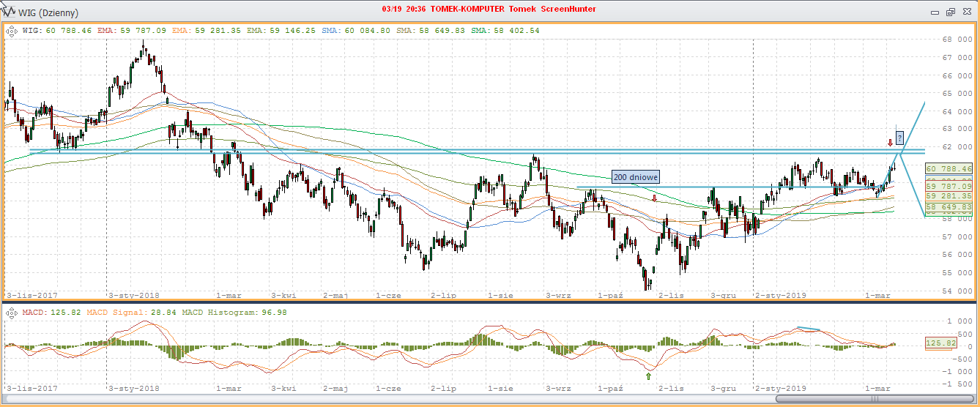Click the move-pane arrows icon in MACD panel
The width and height of the screenshot is (980, 407).
click(x=12, y=313)
